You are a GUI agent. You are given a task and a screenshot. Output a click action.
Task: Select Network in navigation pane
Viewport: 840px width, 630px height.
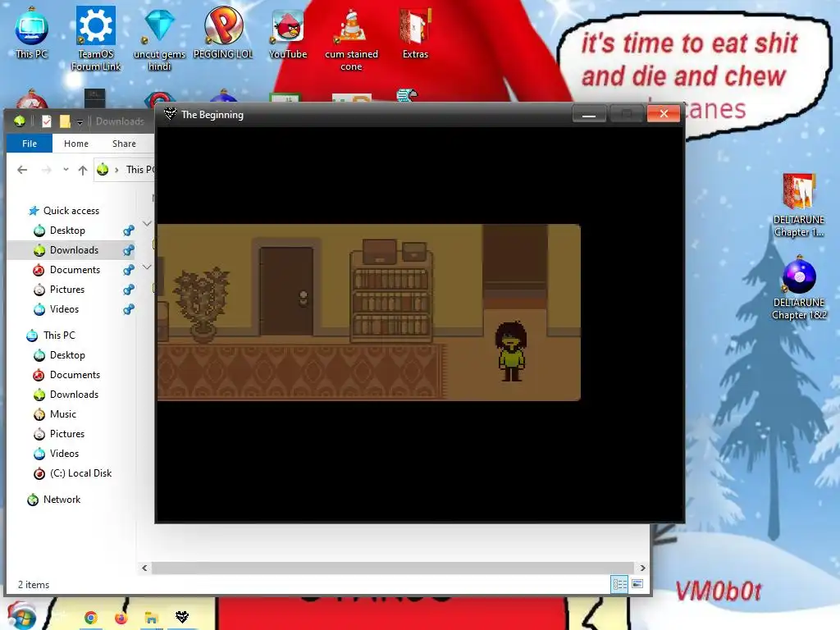point(54,500)
